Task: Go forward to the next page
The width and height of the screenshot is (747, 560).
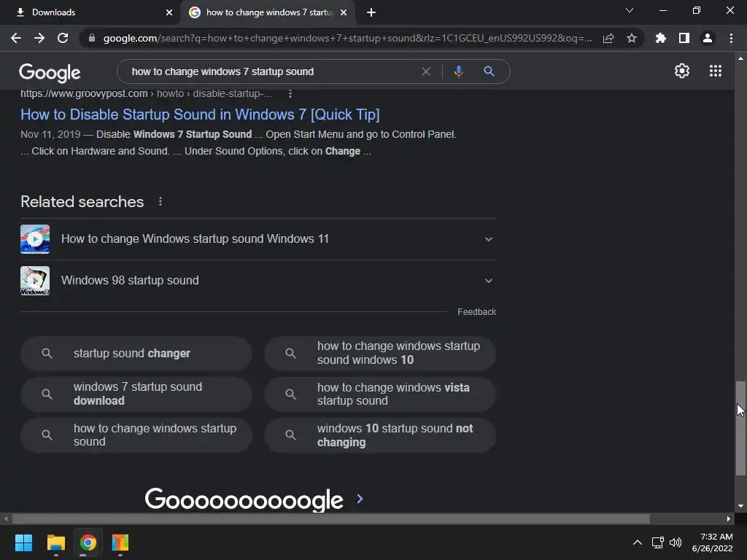Action: point(39,38)
